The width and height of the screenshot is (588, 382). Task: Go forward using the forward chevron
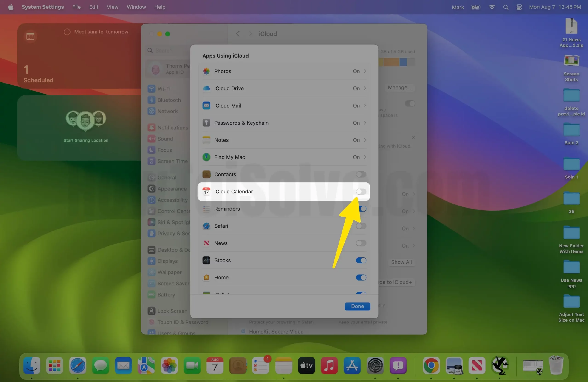(250, 34)
